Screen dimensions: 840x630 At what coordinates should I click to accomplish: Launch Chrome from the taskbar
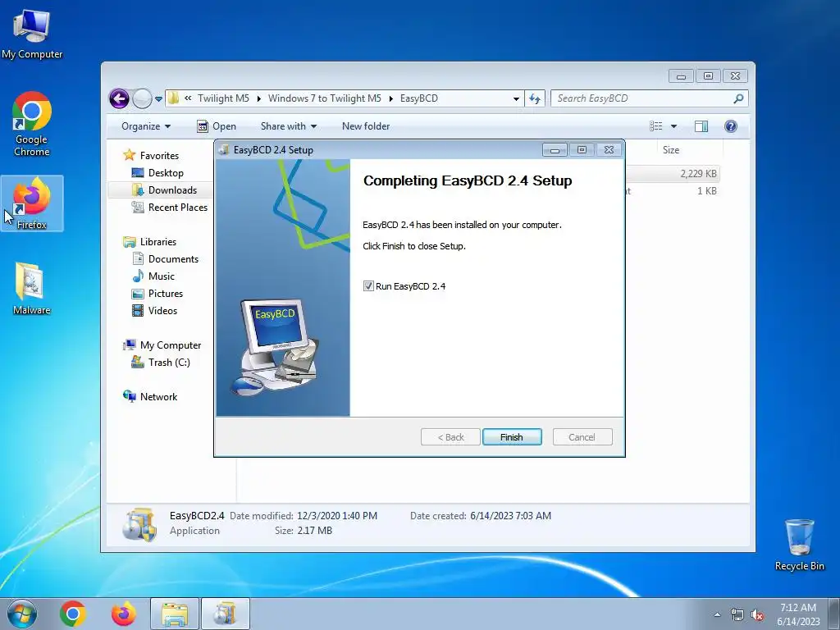(73, 614)
